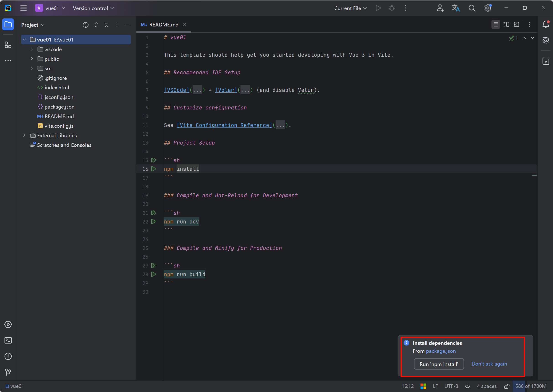The width and height of the screenshot is (553, 392).
Task: Toggle the read-only lock in status bar
Action: pos(507,386)
